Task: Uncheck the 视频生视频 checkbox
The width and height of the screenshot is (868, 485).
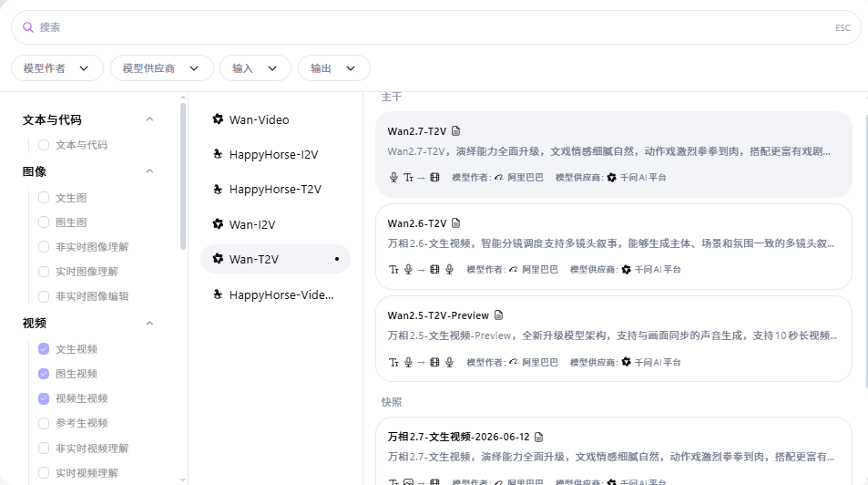Action: (44, 398)
